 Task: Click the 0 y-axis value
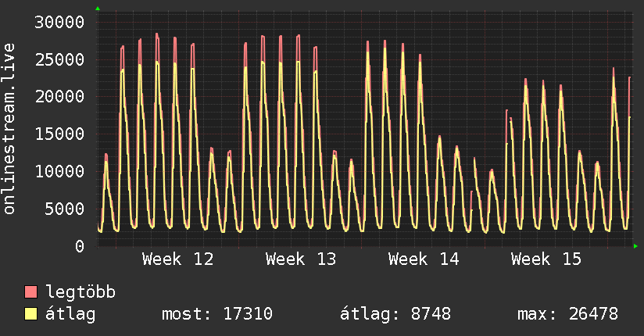pos(80,246)
